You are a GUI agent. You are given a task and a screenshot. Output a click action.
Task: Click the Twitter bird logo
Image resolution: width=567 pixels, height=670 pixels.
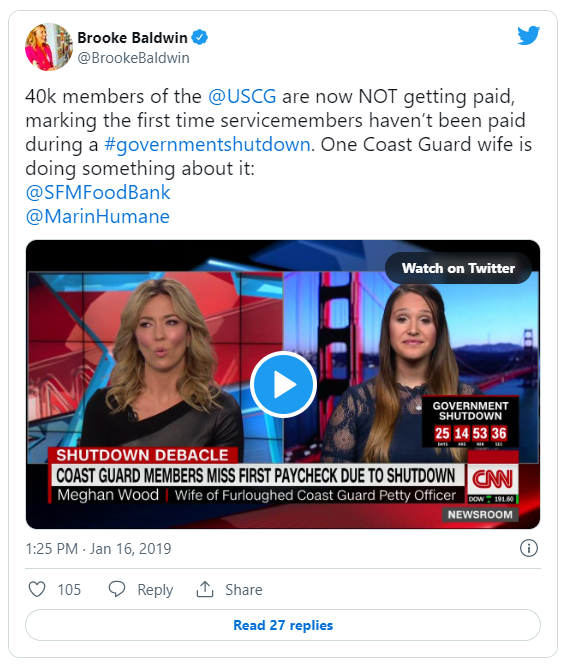(x=529, y=36)
